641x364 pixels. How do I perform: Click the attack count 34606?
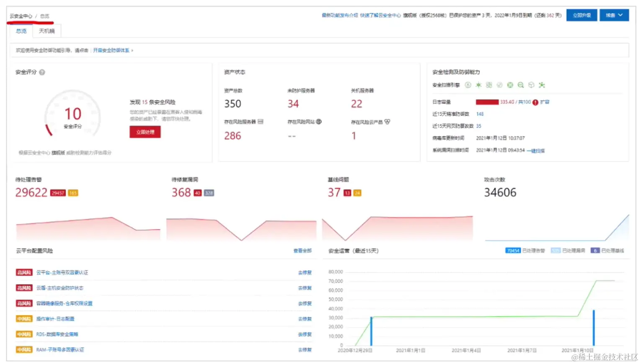pos(500,193)
